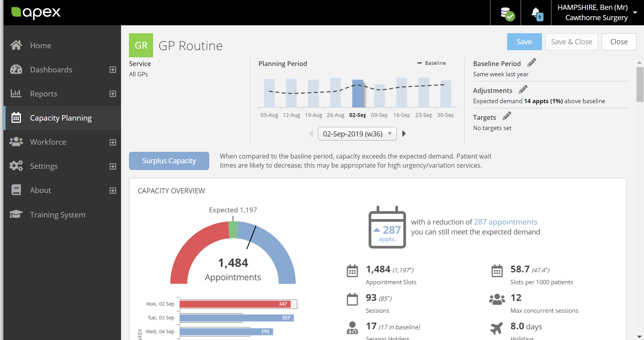Select the highlighted 02-Sep bar
This screenshot has height=340, width=644.
(358, 94)
